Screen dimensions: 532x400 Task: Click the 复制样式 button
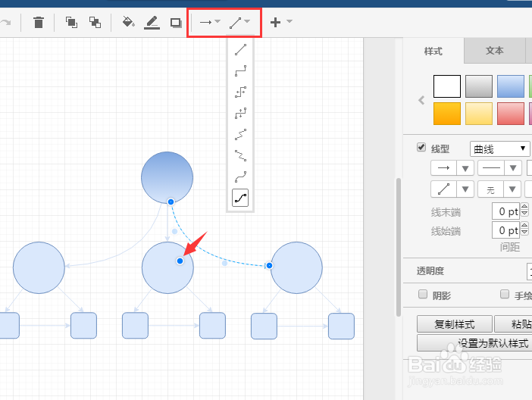455,324
